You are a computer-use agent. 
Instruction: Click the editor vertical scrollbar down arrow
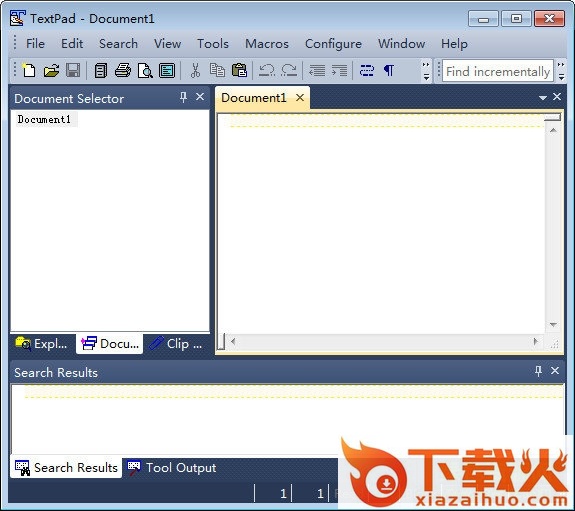click(x=553, y=324)
